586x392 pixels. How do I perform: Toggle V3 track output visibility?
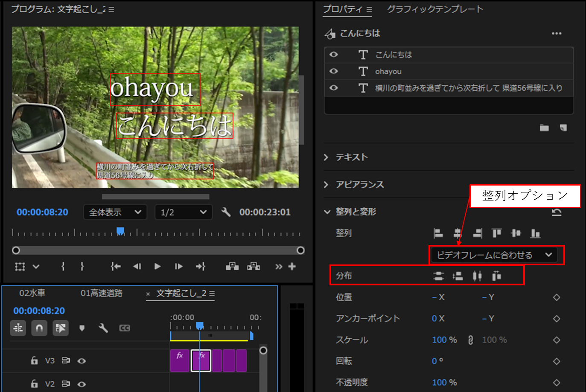coord(82,360)
